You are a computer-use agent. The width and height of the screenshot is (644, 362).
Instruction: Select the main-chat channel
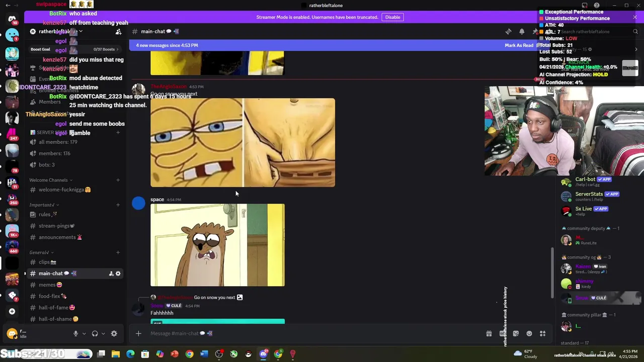[74, 274]
